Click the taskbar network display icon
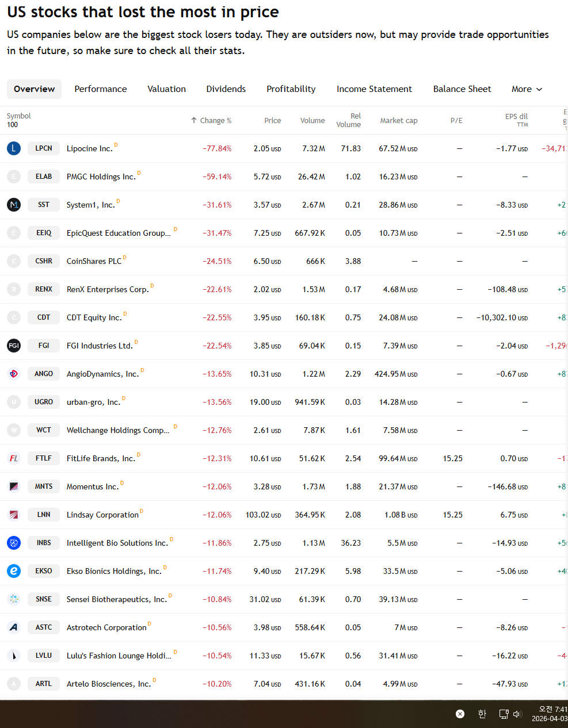 (x=504, y=714)
